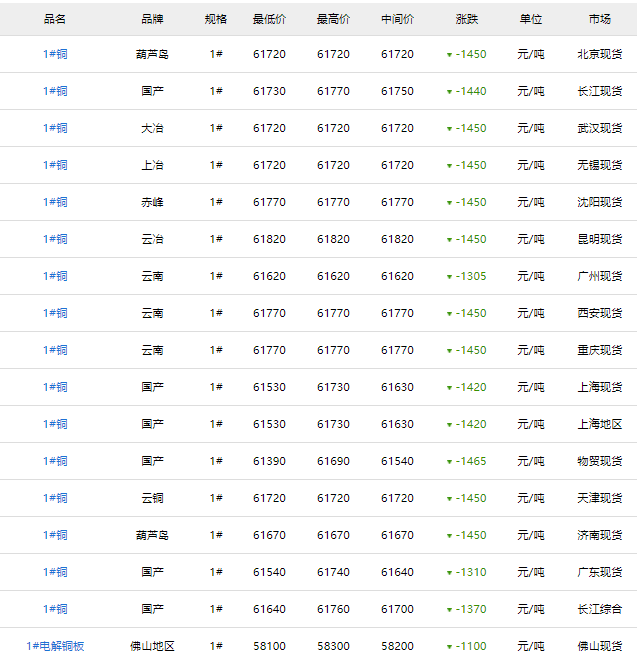Open the 1#铜 link in the 广东现货 row
The image size is (637, 664).
pos(55,572)
